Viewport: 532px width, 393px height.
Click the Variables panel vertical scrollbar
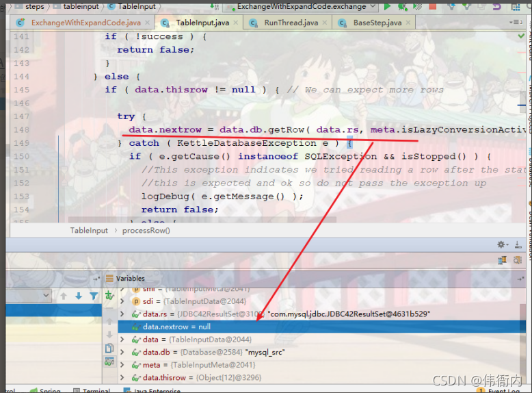point(523,343)
